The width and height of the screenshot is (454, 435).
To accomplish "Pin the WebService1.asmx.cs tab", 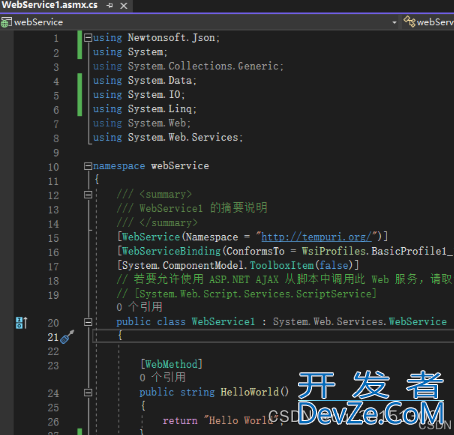I will 110,5.
